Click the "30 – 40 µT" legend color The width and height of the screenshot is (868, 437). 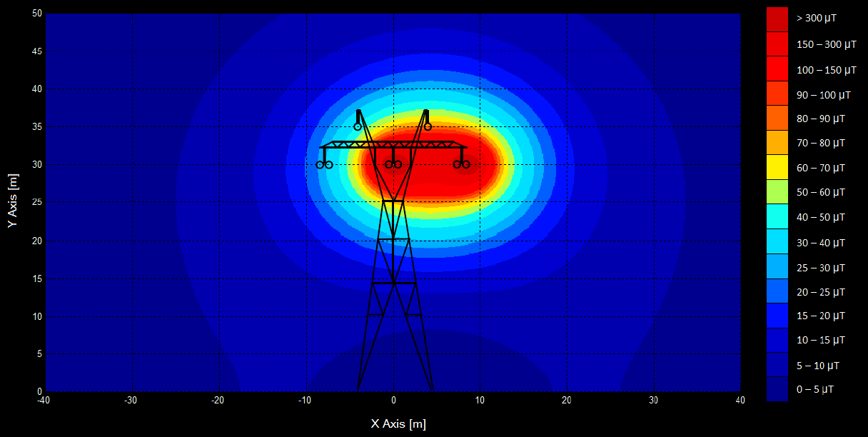point(777,242)
